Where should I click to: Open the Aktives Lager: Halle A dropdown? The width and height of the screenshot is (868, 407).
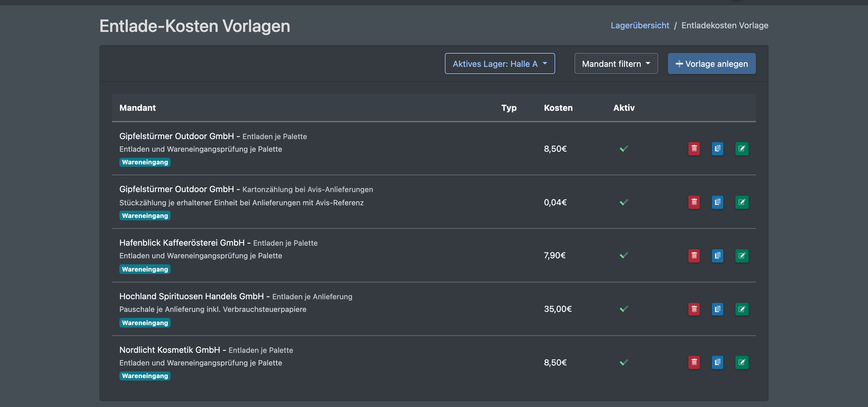(x=500, y=64)
